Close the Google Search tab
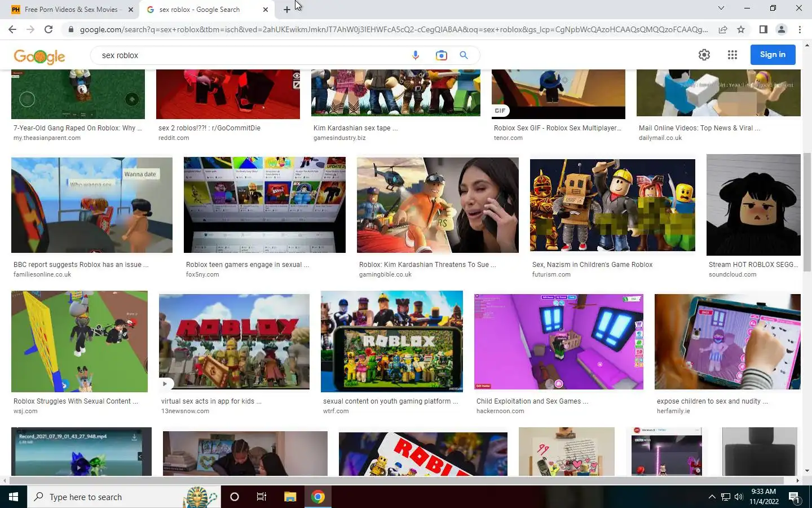 point(266,10)
